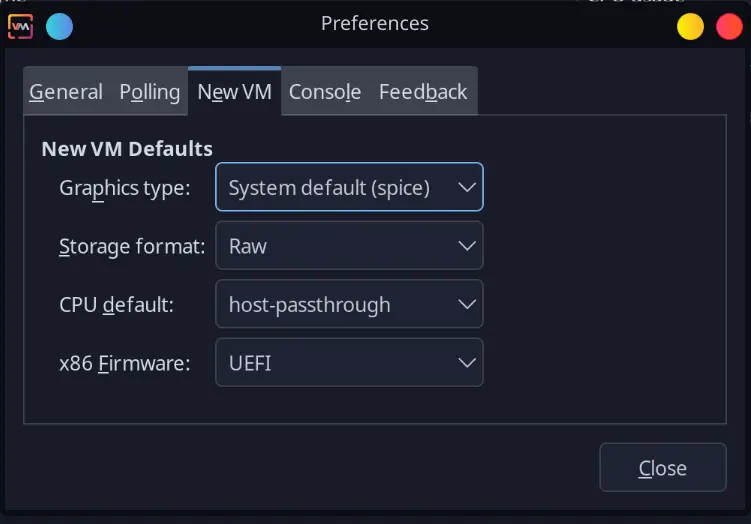Open the Polling tab

click(150, 92)
